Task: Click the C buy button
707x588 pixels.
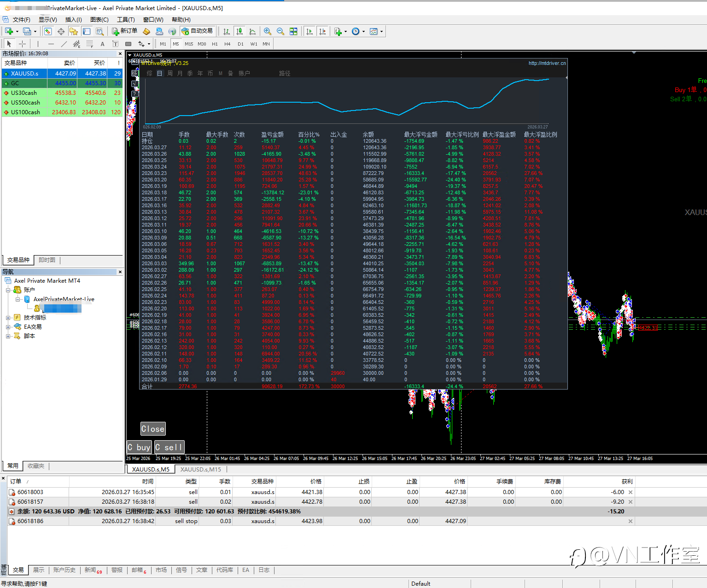Action: pos(139,447)
